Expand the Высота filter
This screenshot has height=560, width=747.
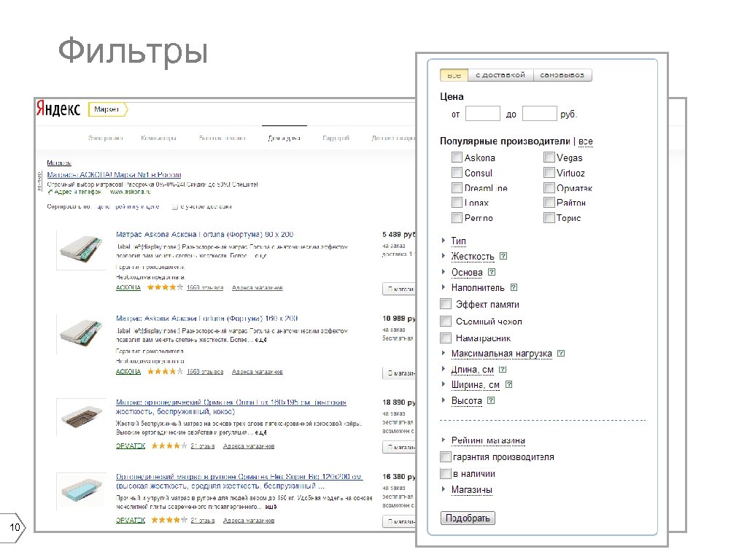pos(467,401)
